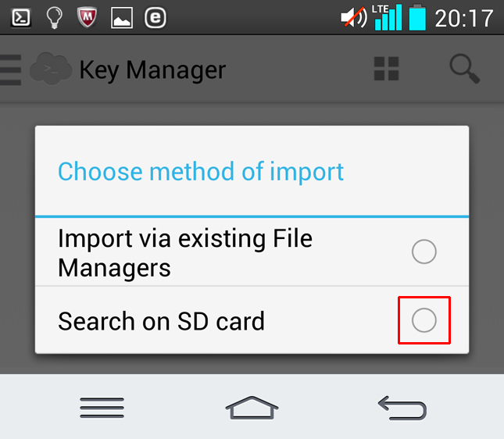The height and width of the screenshot is (439, 504).
Task: Open the grid view icon
Action: coord(386,69)
